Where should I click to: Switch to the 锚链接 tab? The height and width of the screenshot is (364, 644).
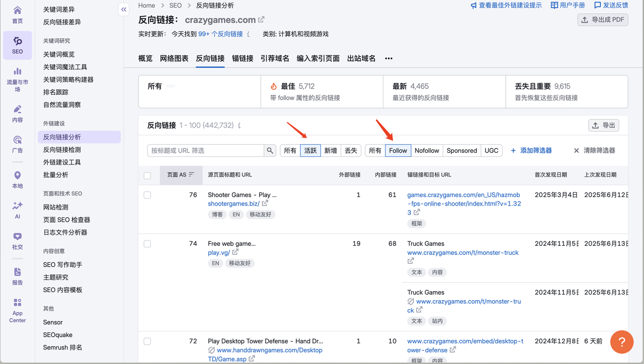coord(243,58)
